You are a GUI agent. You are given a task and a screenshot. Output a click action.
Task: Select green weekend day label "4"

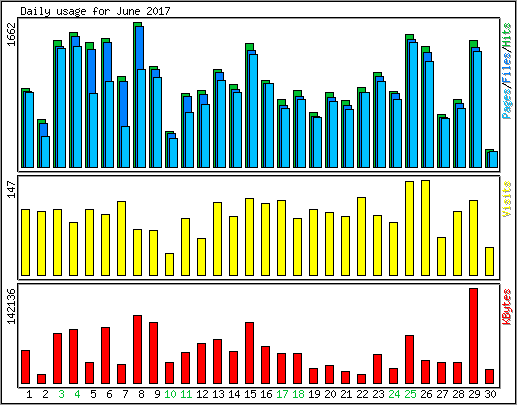77,394
